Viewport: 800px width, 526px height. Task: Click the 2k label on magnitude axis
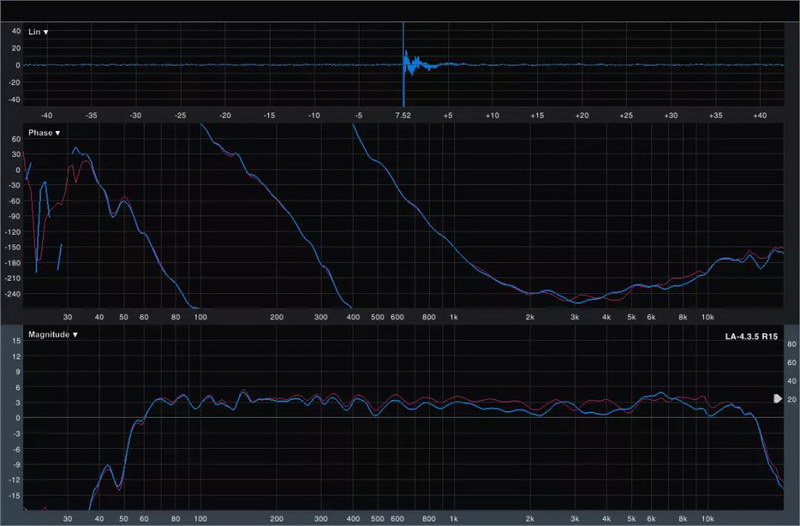530,520
